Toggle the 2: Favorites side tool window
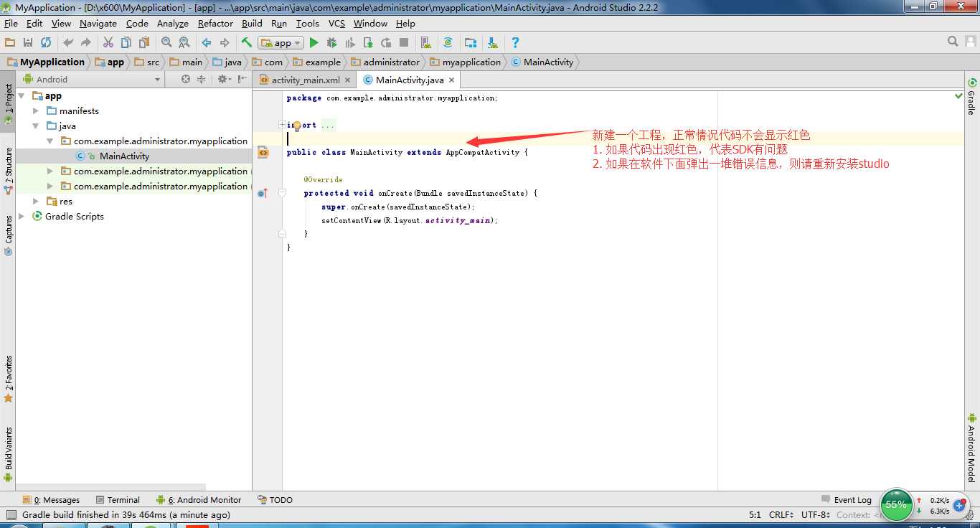The image size is (980, 528). pos(8,378)
